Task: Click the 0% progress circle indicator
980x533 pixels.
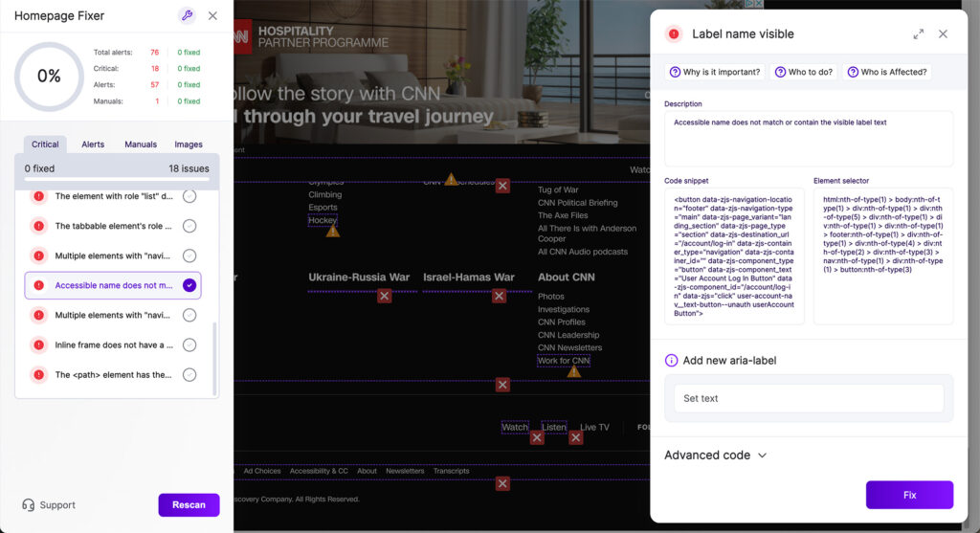Action: [x=49, y=77]
